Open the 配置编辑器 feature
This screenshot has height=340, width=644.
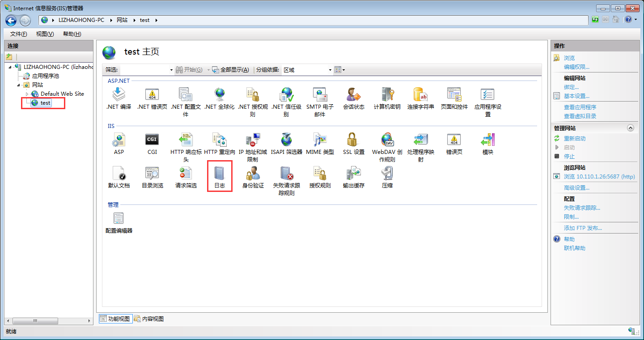(x=119, y=222)
